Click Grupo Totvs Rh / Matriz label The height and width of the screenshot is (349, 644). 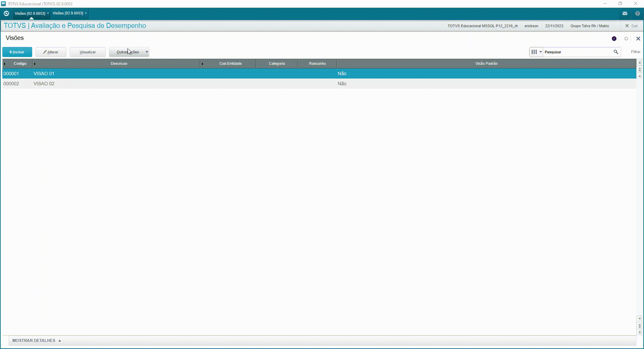(x=590, y=26)
